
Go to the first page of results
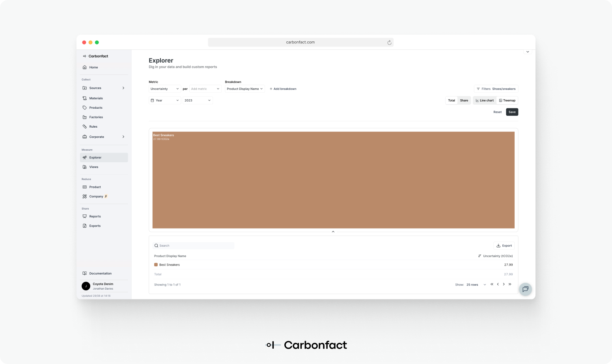(492, 284)
